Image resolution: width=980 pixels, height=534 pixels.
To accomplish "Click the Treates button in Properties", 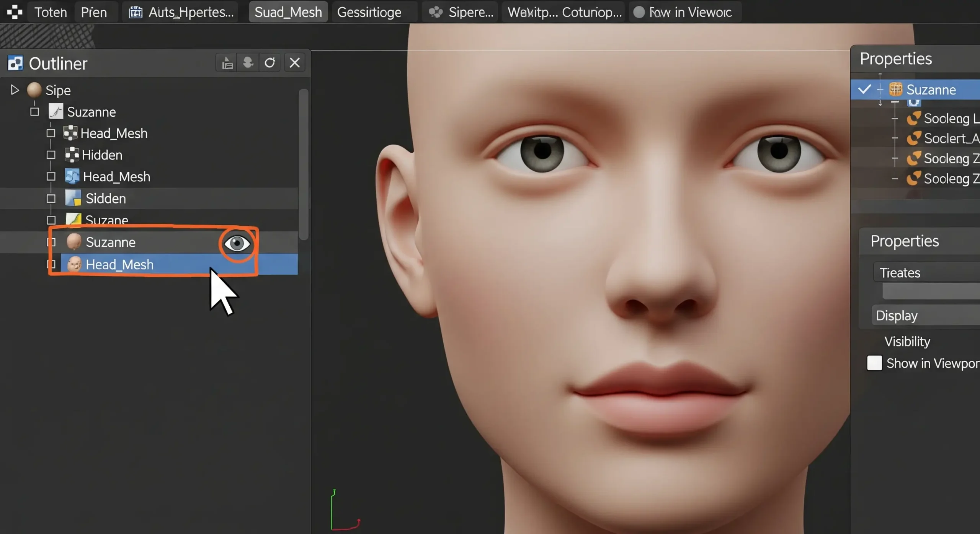I will 899,272.
